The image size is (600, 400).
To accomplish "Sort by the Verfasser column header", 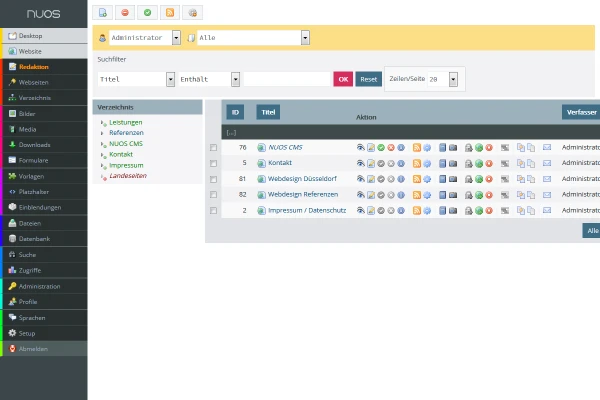I will [x=581, y=112].
